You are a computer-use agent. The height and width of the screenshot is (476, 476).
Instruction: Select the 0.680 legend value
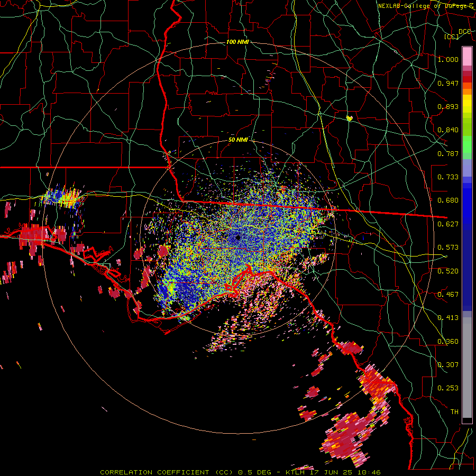pyautogui.click(x=448, y=200)
